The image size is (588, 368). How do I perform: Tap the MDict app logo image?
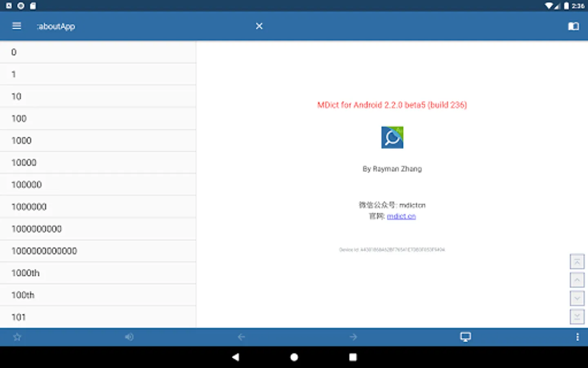(x=392, y=137)
